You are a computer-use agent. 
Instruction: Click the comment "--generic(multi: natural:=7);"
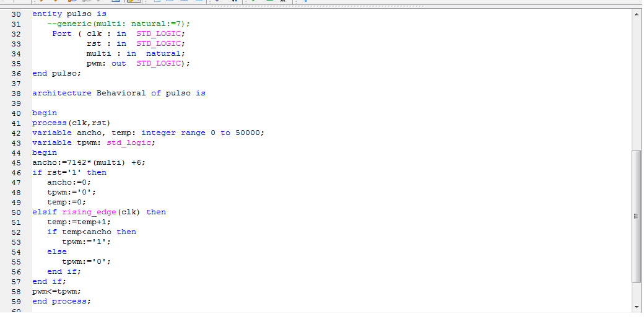coord(119,24)
